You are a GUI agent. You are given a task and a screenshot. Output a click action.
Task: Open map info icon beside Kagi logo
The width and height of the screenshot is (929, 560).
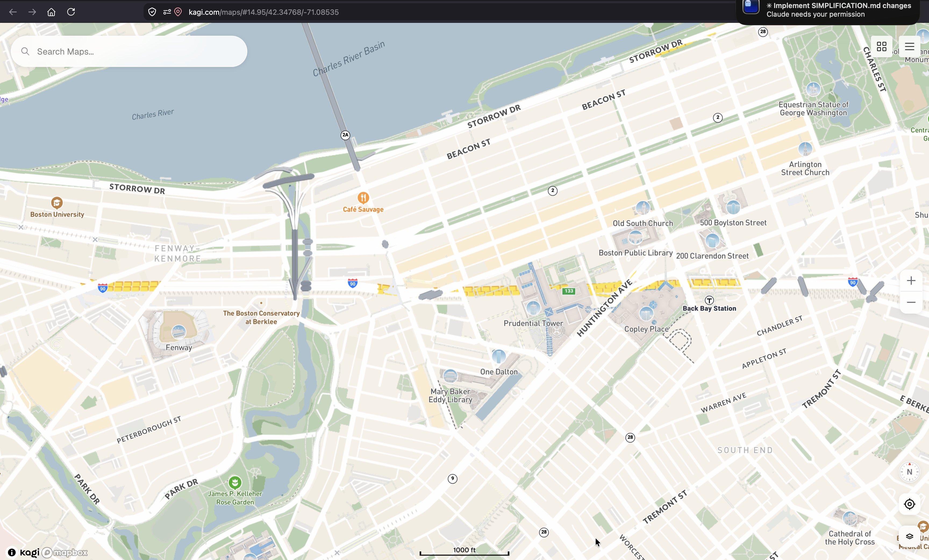[12, 552]
